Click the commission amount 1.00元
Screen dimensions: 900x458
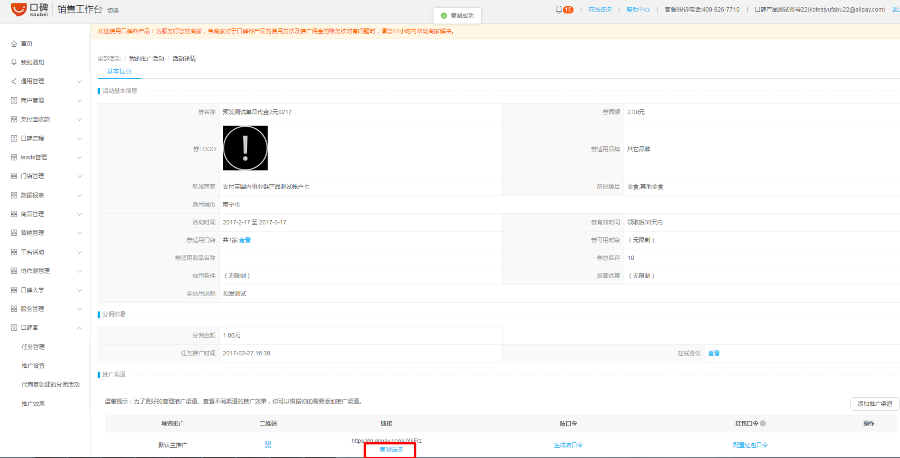pyautogui.click(x=231, y=335)
